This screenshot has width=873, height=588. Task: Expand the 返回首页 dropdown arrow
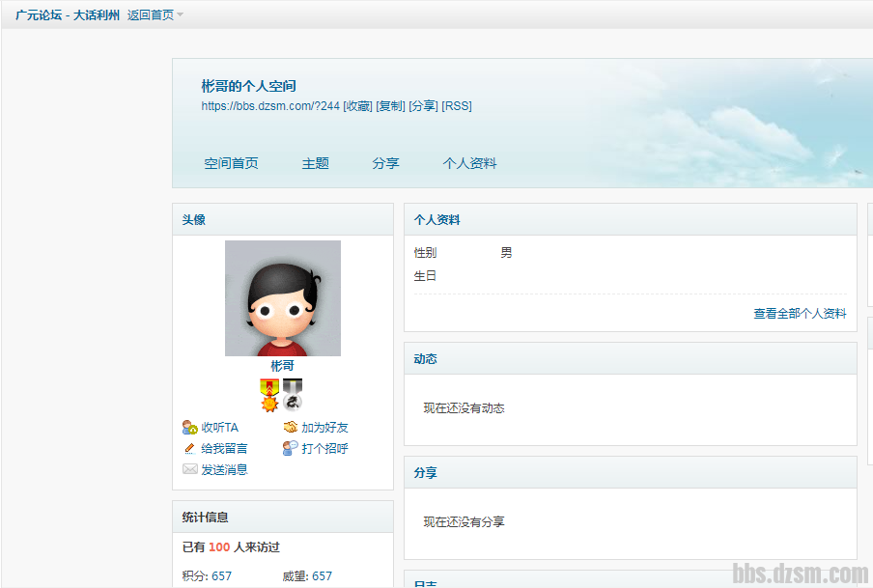181,15
